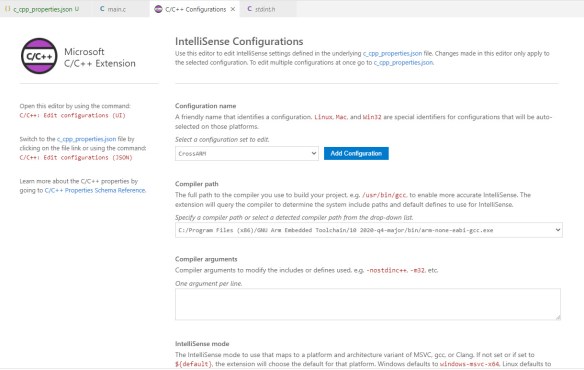The height and width of the screenshot is (370, 584).
Task: Click the -nostdinc++ example argument text
Action: 387,271
